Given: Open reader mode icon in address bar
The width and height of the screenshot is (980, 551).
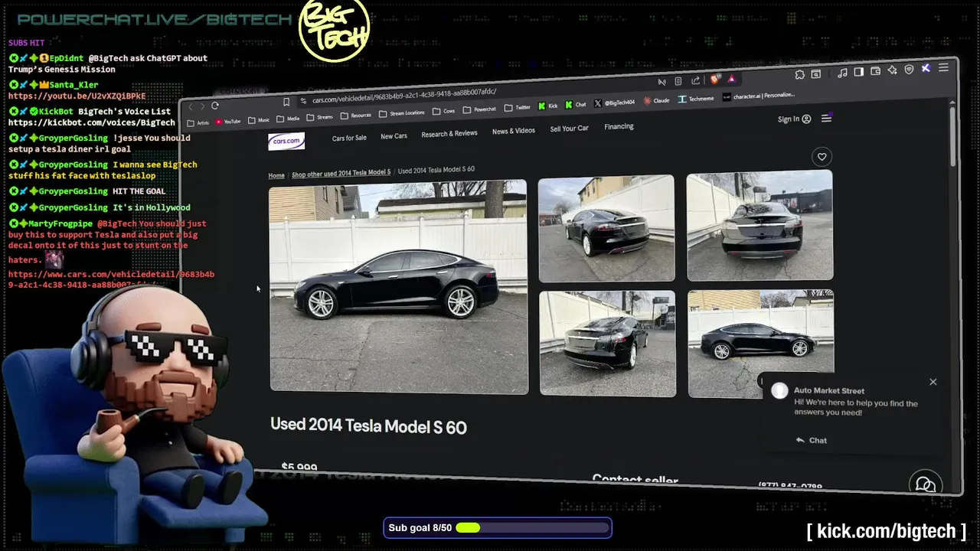Looking at the screenshot, I should 678,81.
